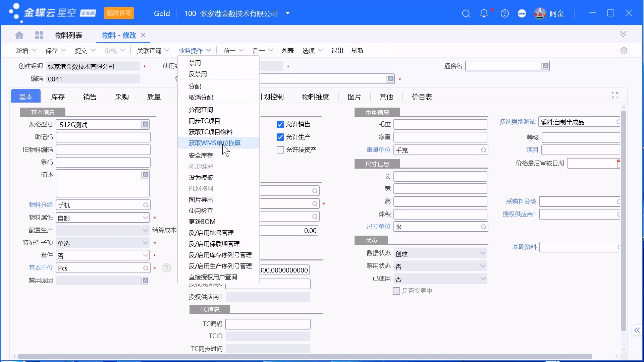Select 获取WMS单位换算 menu entry
This screenshot has width=644, height=362.
point(218,143)
